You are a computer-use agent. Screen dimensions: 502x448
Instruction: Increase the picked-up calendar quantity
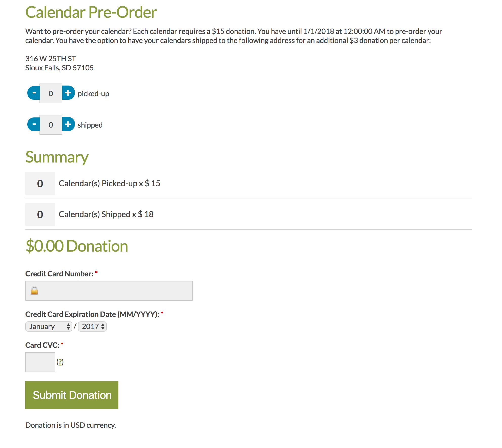[x=68, y=93]
